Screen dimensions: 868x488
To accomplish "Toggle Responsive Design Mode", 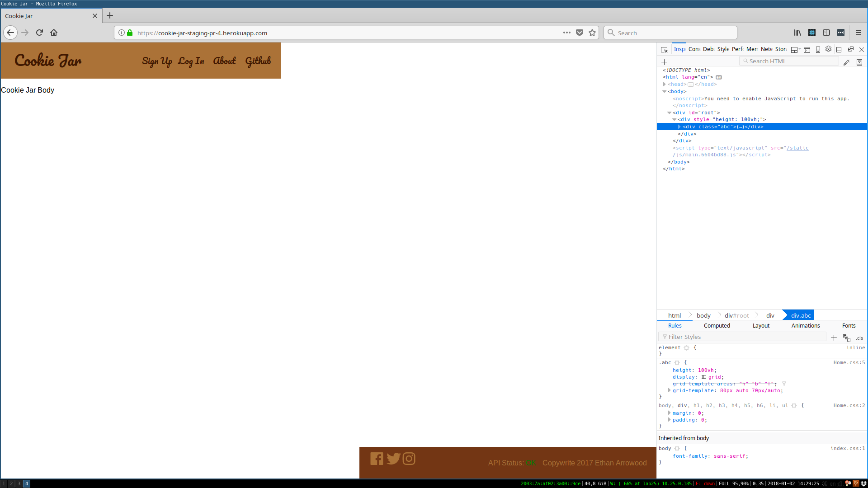I will 818,50.
